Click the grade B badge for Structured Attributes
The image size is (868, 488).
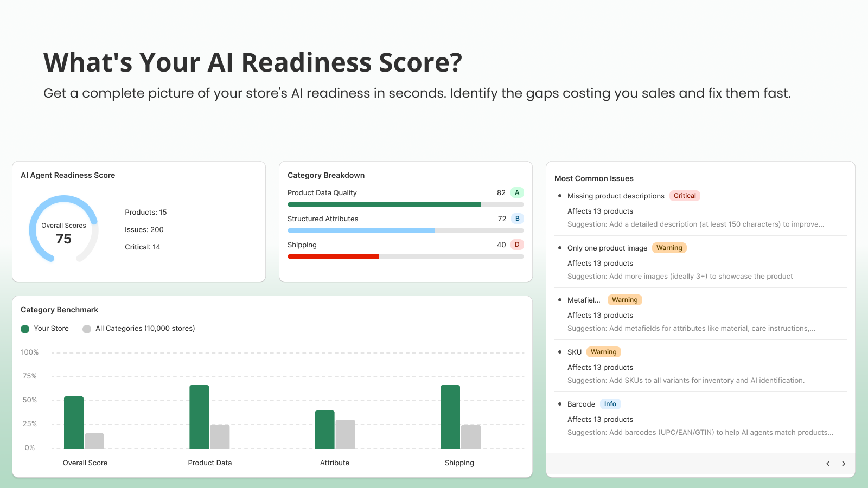517,219
